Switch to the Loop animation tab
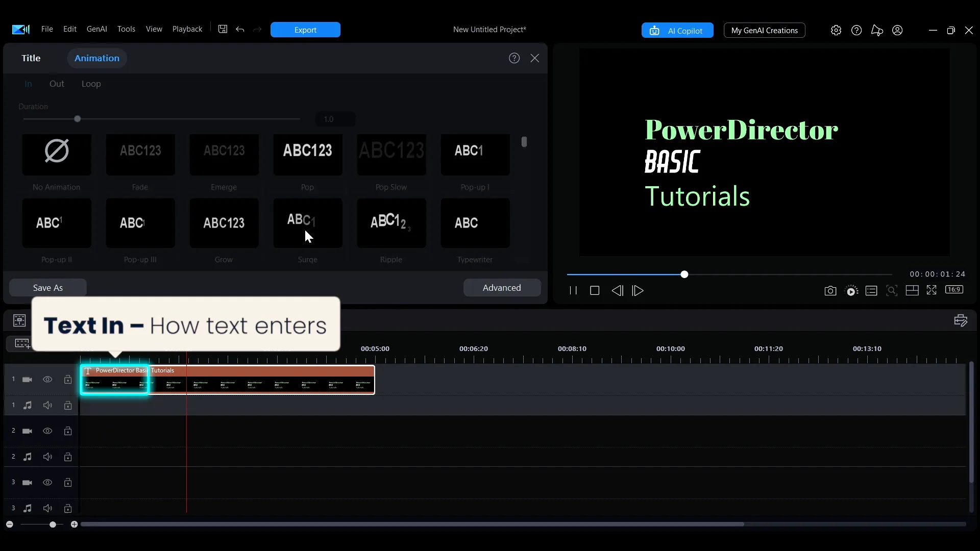This screenshot has height=551, width=980. click(x=91, y=84)
